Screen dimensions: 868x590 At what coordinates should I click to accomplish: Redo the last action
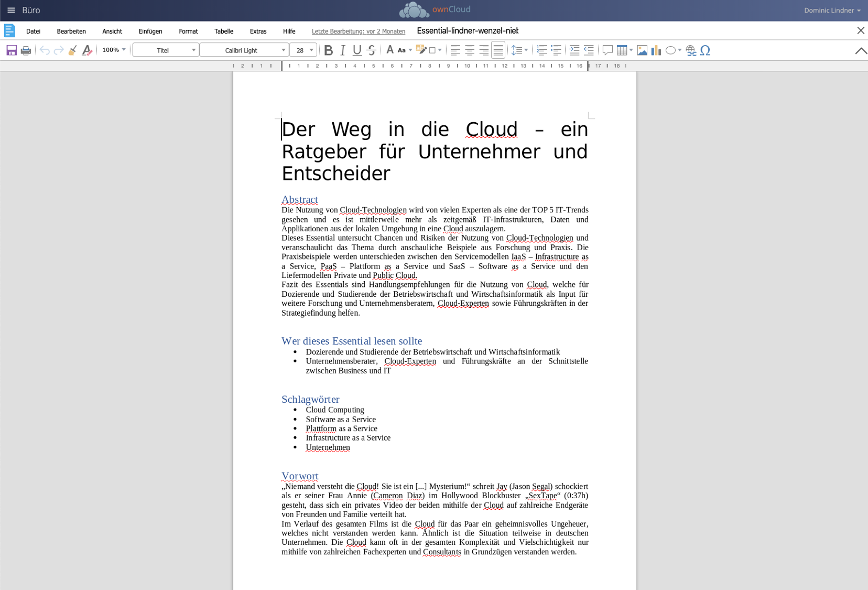click(59, 50)
